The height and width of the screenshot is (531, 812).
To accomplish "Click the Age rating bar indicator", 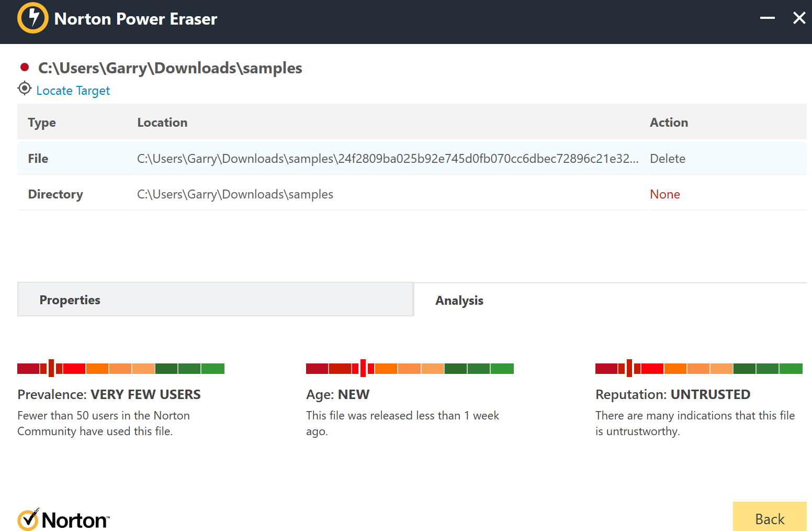I will click(363, 368).
